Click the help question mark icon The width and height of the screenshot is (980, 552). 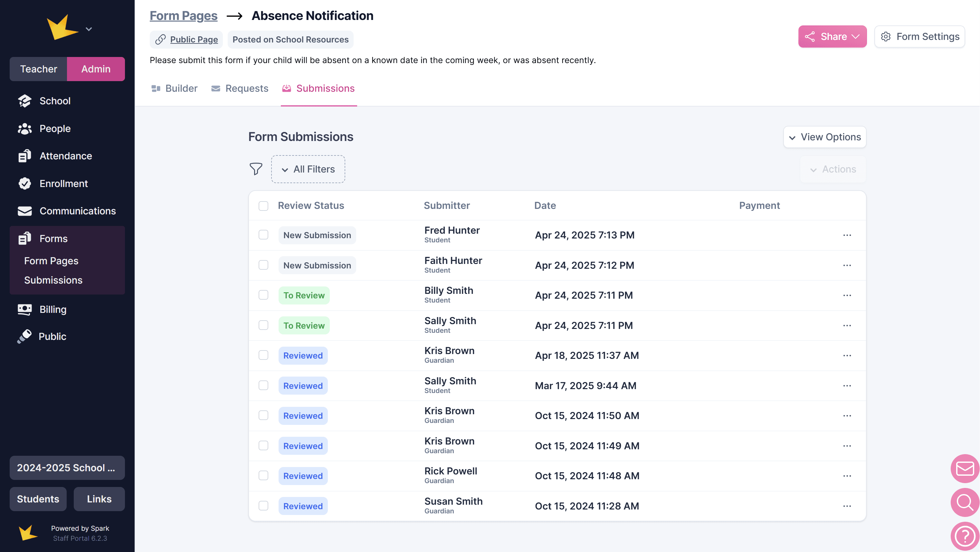click(x=965, y=536)
